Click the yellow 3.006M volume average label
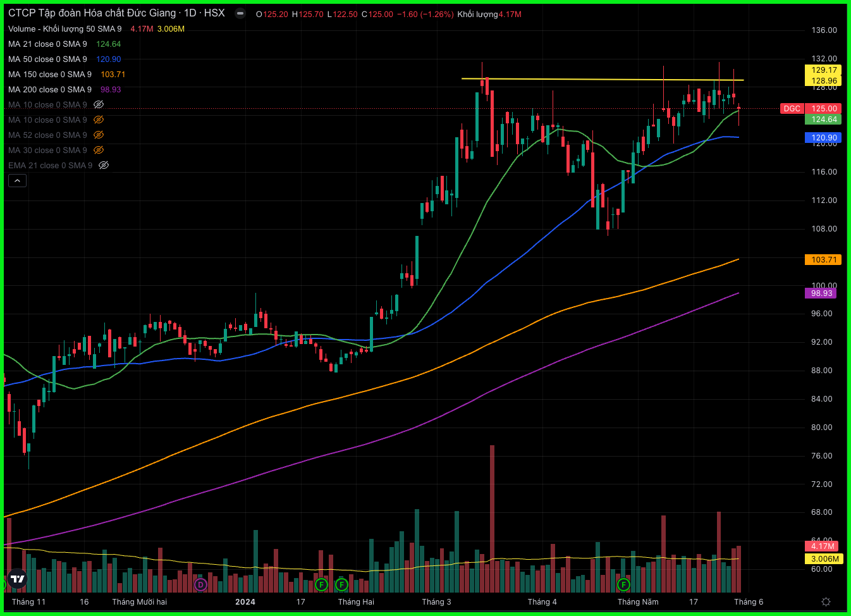 pyautogui.click(x=824, y=559)
